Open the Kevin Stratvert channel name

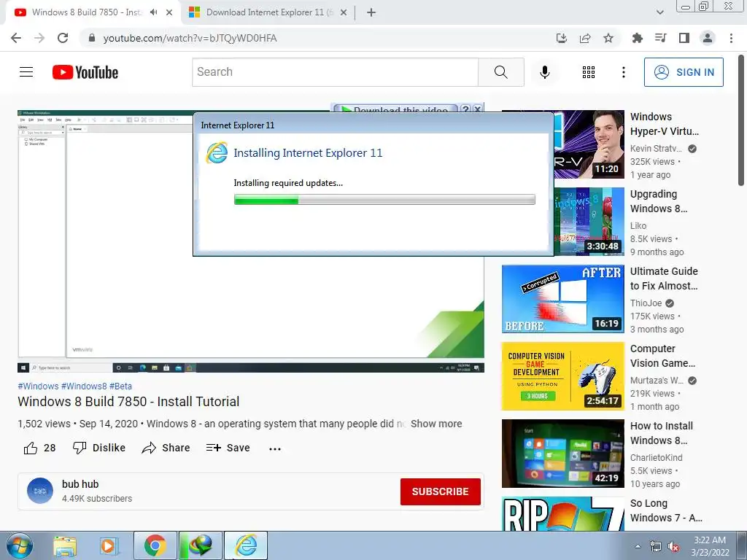point(656,149)
